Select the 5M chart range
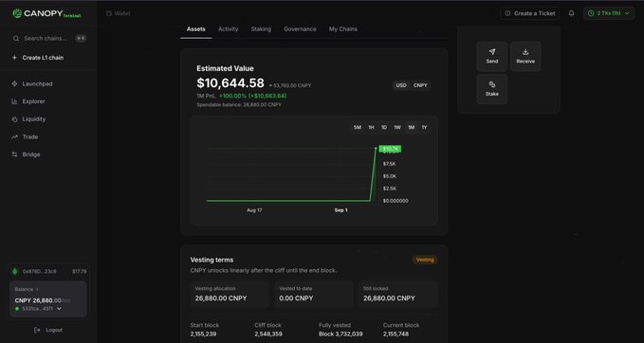 [x=358, y=128]
